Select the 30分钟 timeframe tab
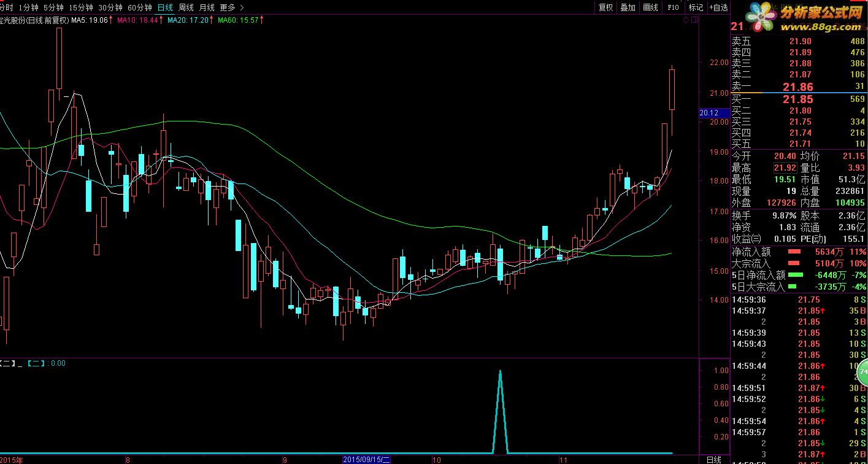The image size is (868, 464). click(x=110, y=7)
